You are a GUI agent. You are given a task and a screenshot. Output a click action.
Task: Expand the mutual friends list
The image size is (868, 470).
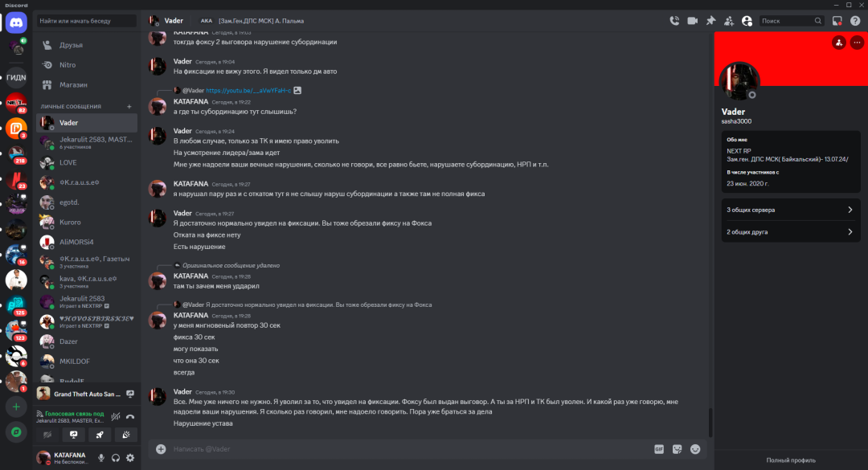click(x=791, y=232)
